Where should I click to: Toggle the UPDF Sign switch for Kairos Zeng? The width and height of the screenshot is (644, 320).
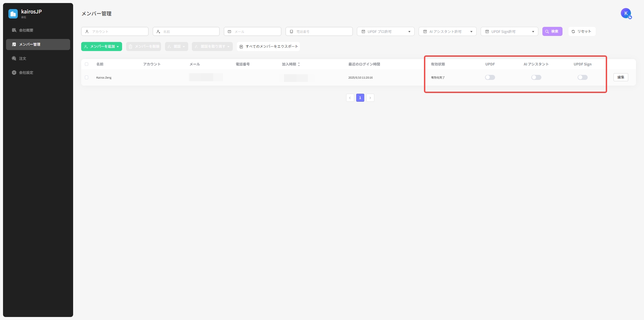click(x=583, y=78)
